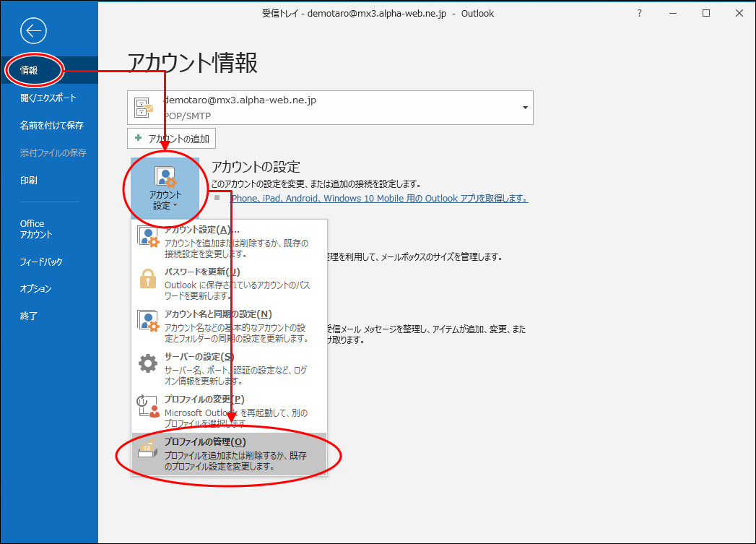This screenshot has height=544, width=756.
Task: Select 情報 in the backstage sidebar
Action: click(x=49, y=70)
